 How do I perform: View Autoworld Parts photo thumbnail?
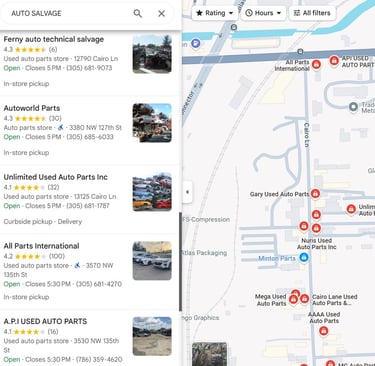click(152, 123)
